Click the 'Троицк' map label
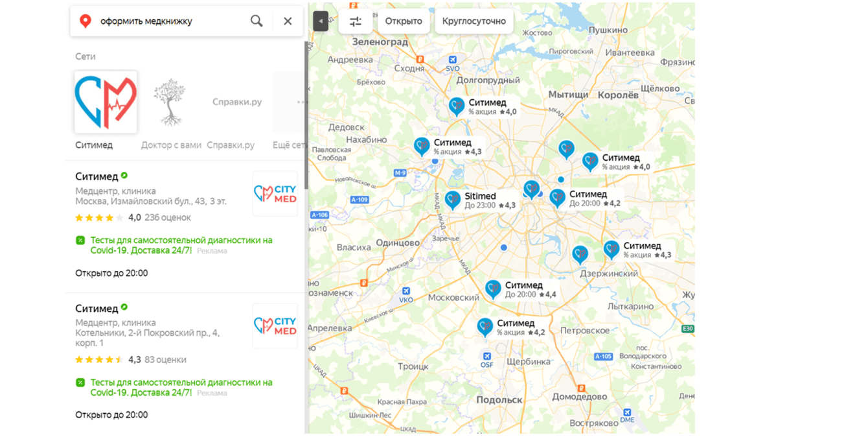The image size is (868, 439). [x=413, y=366]
